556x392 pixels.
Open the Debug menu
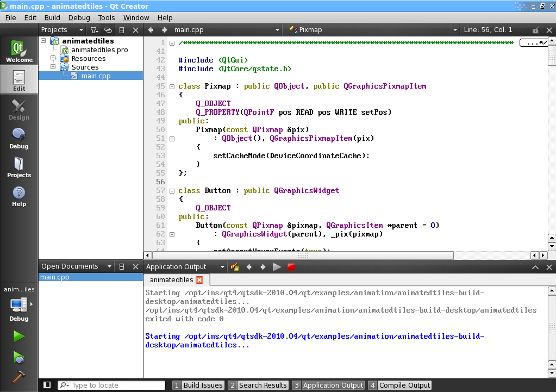click(x=79, y=18)
